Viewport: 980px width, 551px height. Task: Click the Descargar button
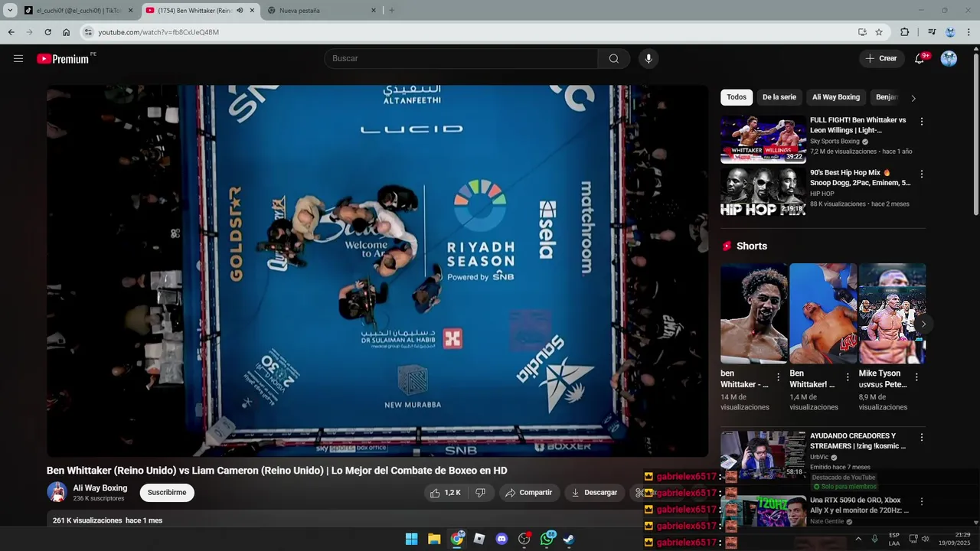tap(594, 493)
